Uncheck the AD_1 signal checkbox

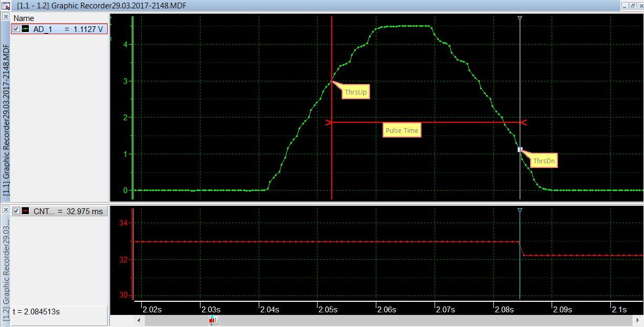16,29
